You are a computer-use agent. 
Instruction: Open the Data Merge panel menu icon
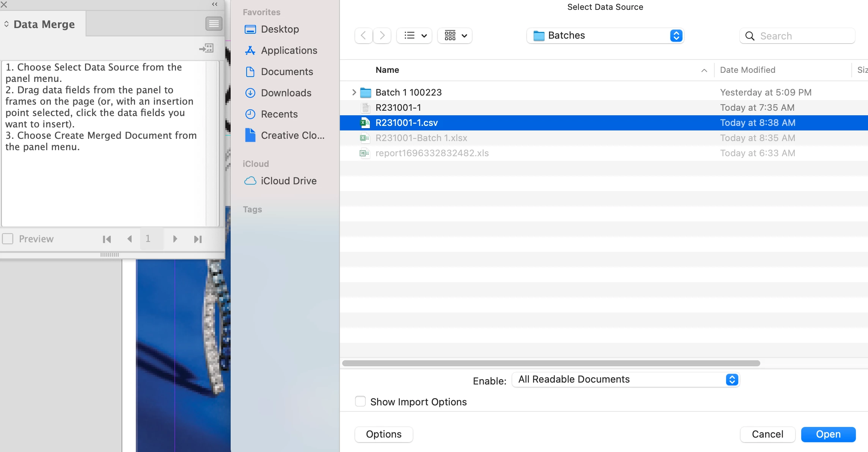tap(214, 24)
